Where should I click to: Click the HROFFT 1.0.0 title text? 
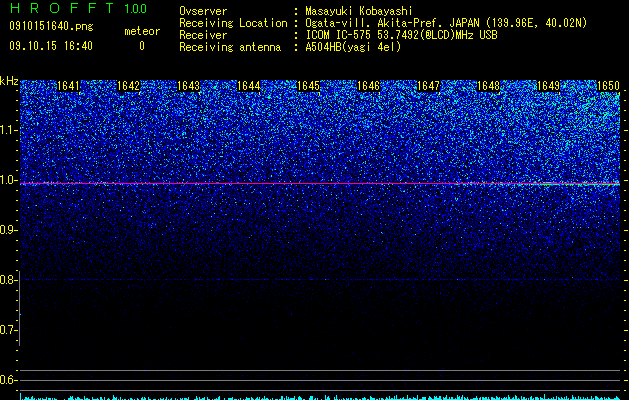(79, 8)
